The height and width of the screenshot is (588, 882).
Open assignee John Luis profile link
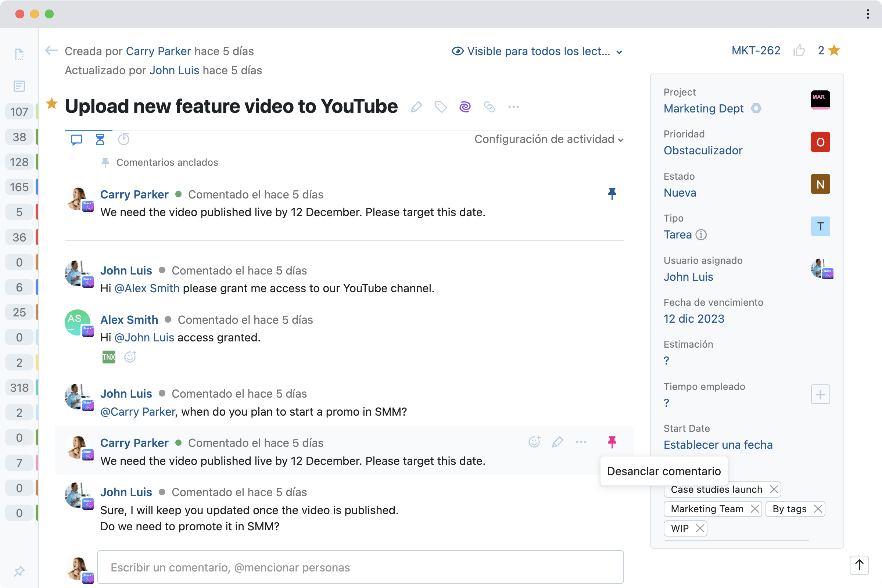[x=688, y=277]
